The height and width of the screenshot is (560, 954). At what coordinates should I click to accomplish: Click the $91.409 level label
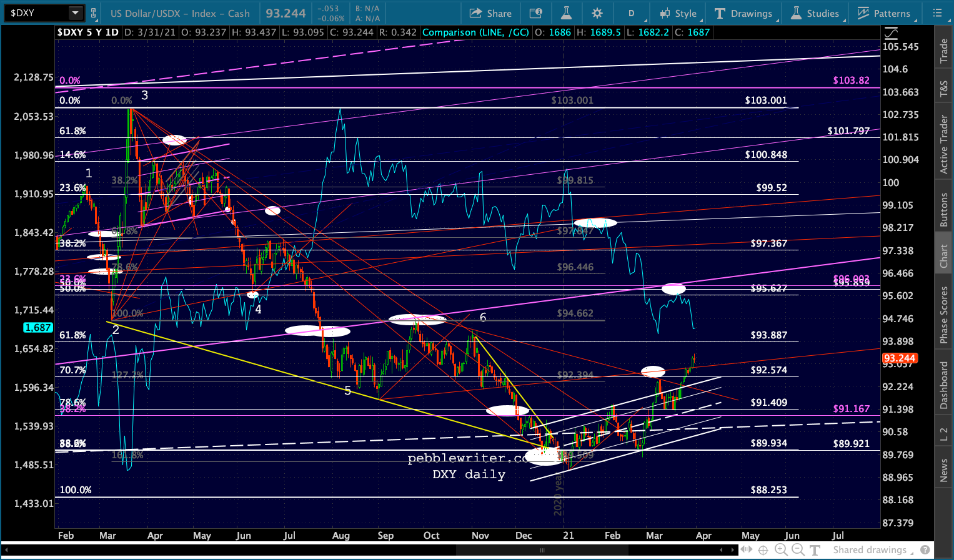[x=769, y=403]
